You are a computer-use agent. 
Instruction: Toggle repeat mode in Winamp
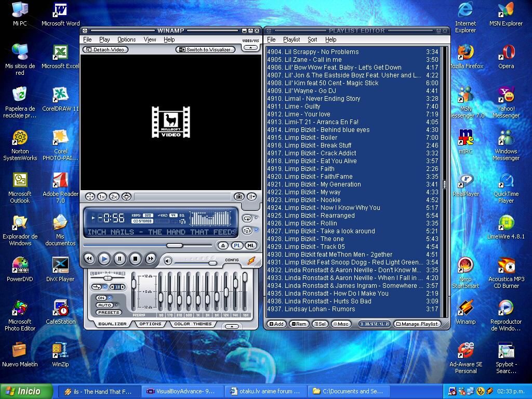pos(247,219)
